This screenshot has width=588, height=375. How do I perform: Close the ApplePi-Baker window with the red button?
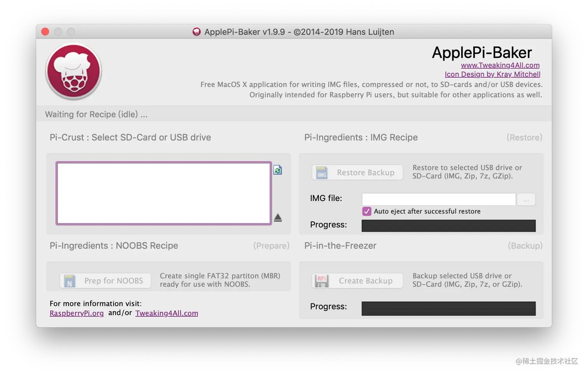coord(45,32)
